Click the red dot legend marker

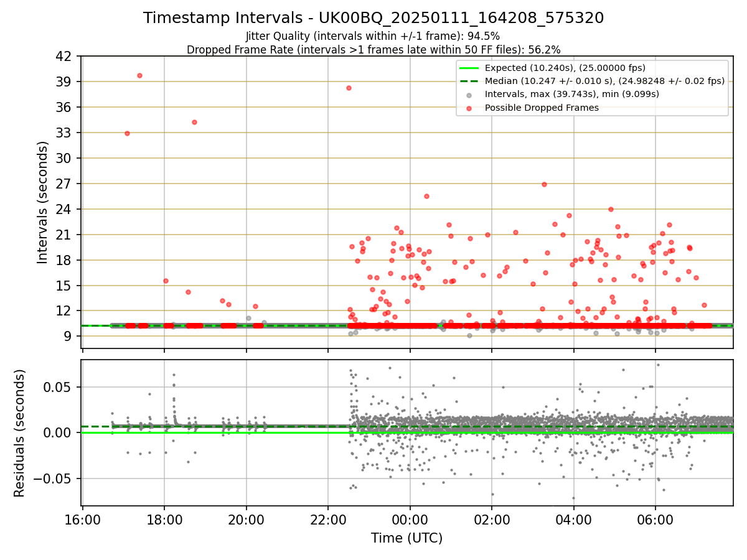coord(469,108)
